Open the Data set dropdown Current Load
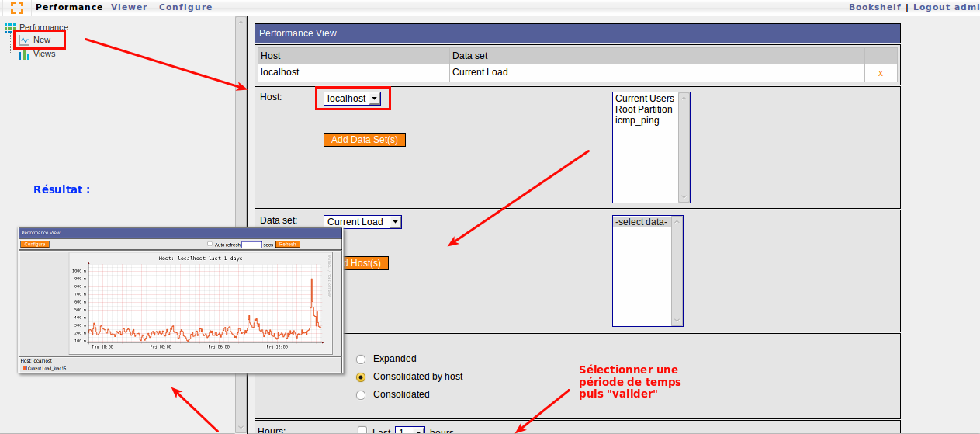The image size is (980, 434). [x=362, y=222]
